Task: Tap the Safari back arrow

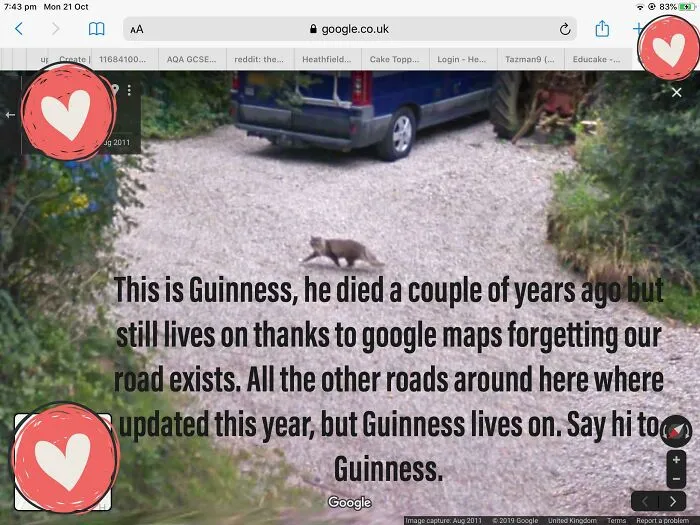Action: pos(19,29)
